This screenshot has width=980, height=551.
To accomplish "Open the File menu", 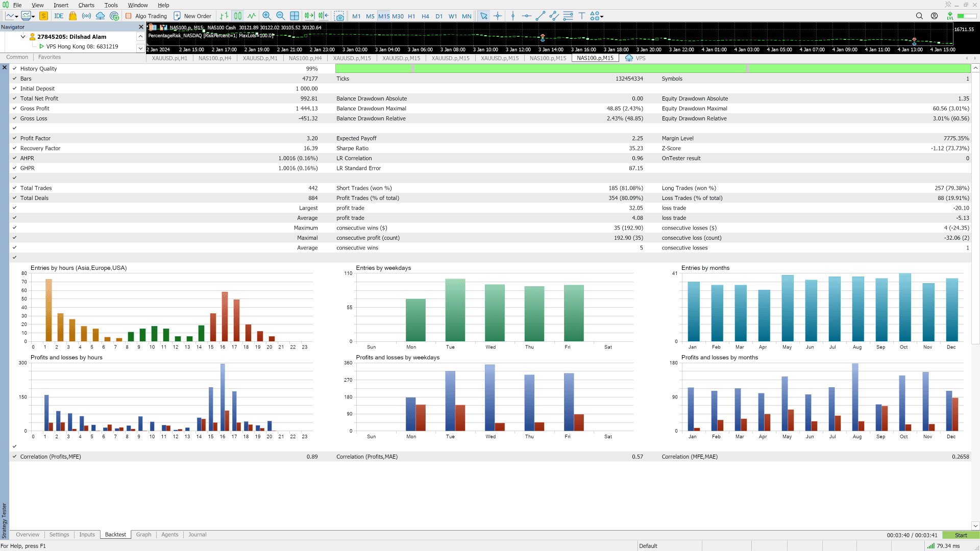I will [x=17, y=5].
